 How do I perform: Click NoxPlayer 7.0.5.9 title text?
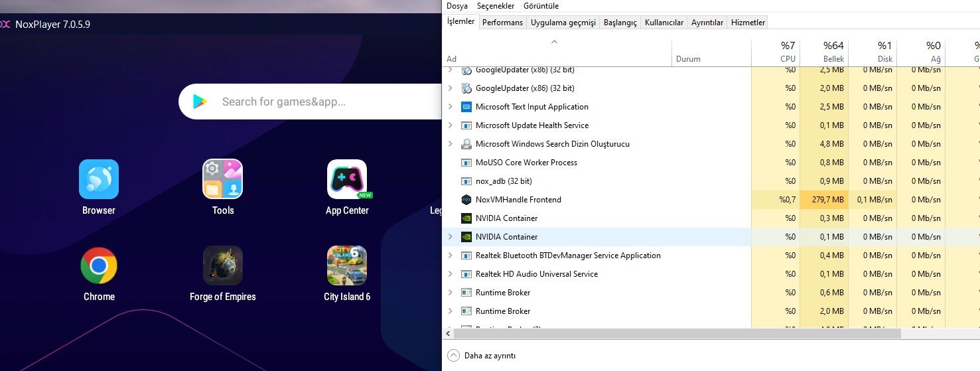pos(52,24)
